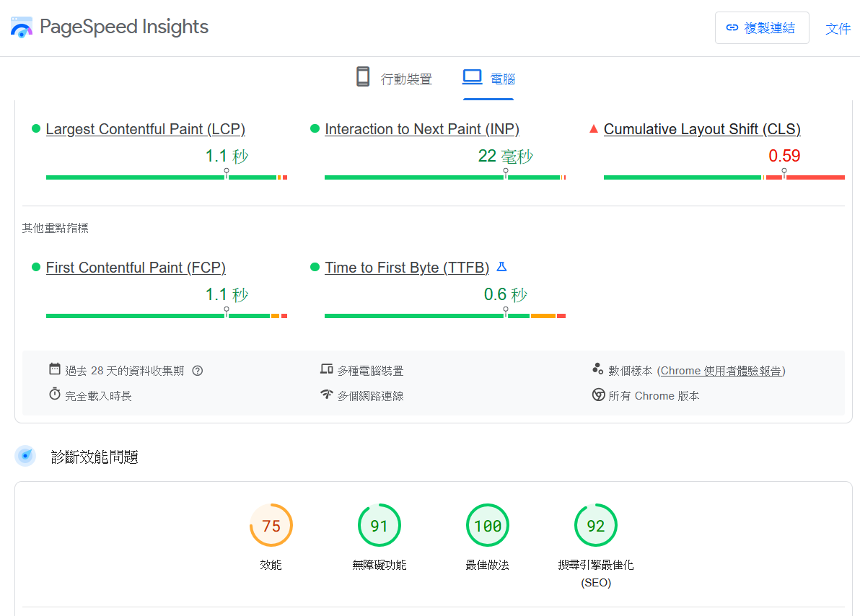Click the 搜尋引擎最佳化 (SEO) label
The width and height of the screenshot is (860, 616).
596,573
